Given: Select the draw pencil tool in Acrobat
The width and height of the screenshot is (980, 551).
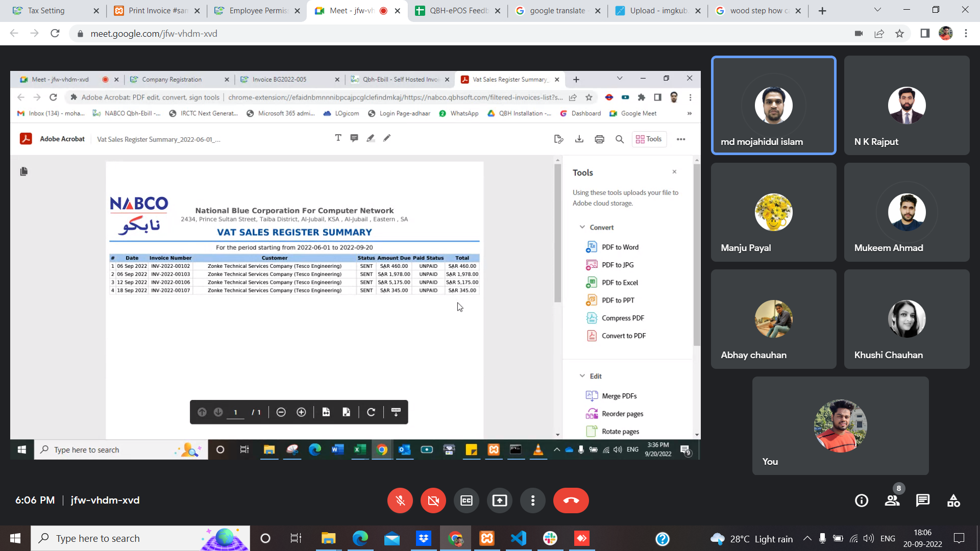Looking at the screenshot, I should click(x=387, y=138).
